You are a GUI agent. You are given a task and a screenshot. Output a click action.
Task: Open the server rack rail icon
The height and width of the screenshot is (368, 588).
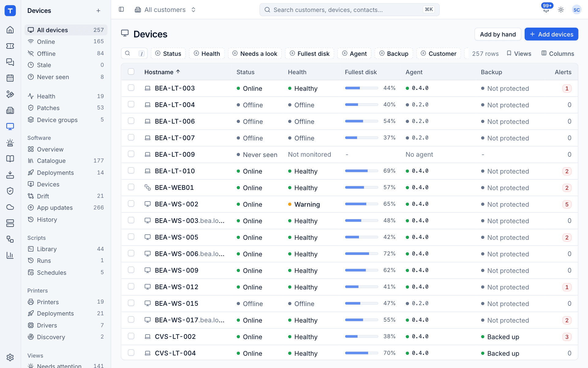point(10,223)
